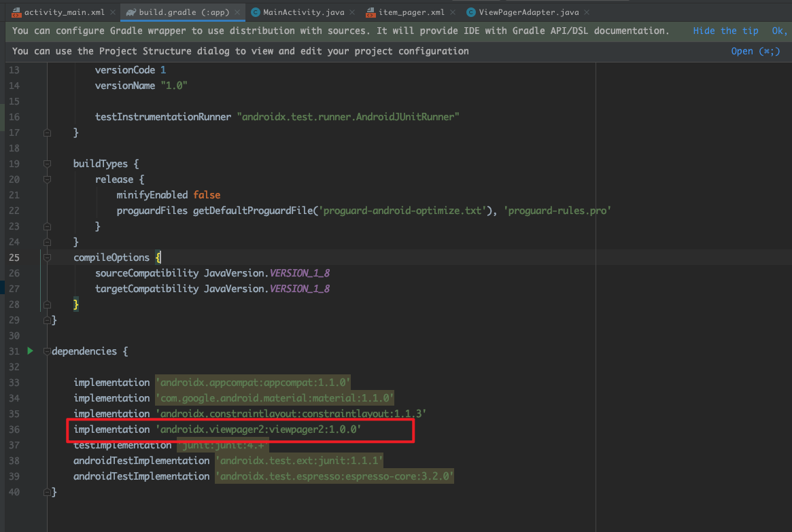Viewport: 792px width, 532px height.
Task: Click the 'false' value of minifyEnabled
Action: click(207, 195)
